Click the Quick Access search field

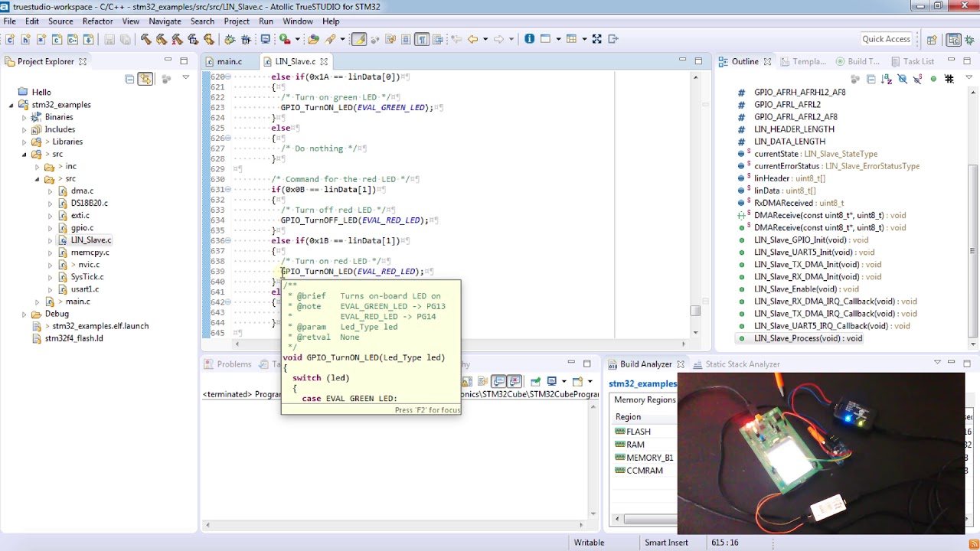click(886, 39)
